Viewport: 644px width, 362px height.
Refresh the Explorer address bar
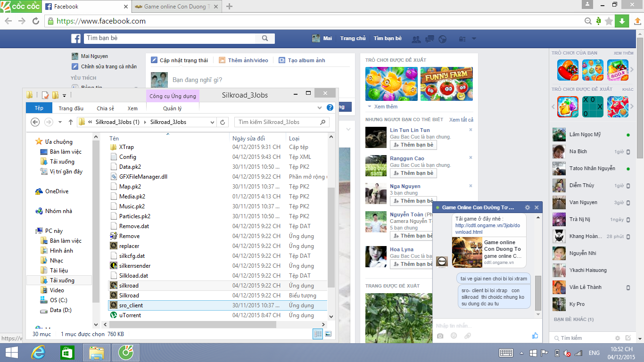coord(223,122)
